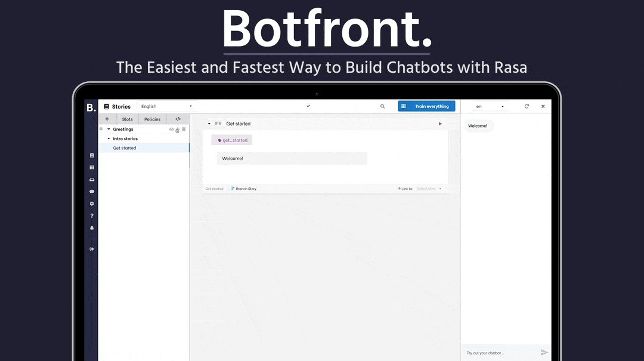Send chat message with paper-plane icon
644x361 pixels.
pyautogui.click(x=544, y=353)
